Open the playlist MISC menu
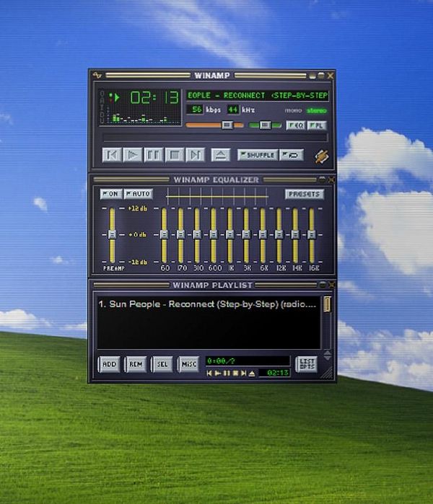433x504 pixels. coord(189,364)
